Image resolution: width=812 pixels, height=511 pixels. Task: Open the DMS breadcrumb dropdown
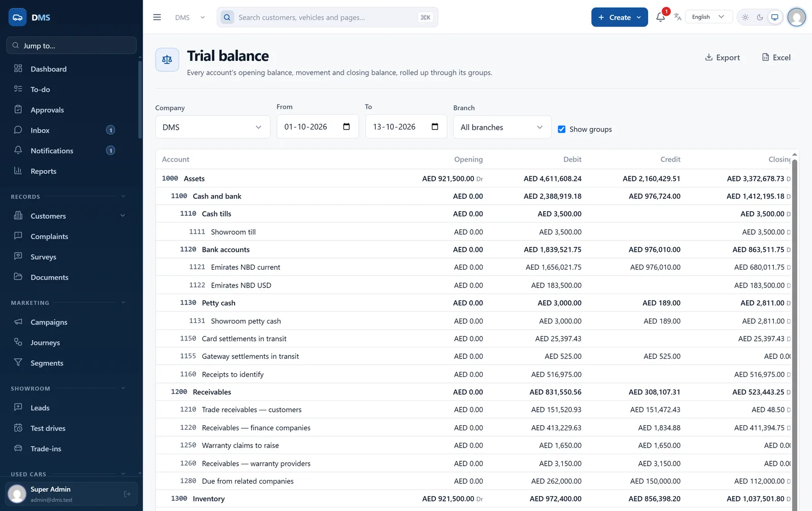(190, 17)
